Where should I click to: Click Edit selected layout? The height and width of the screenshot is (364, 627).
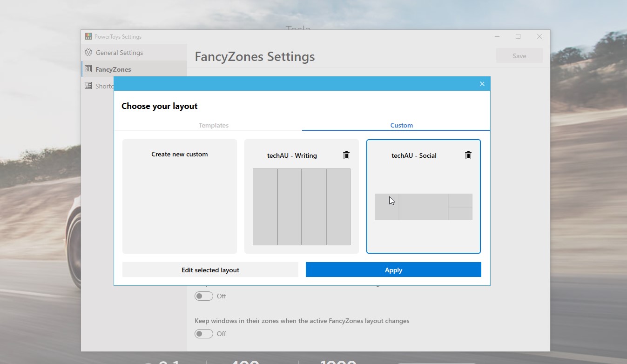pyautogui.click(x=210, y=270)
